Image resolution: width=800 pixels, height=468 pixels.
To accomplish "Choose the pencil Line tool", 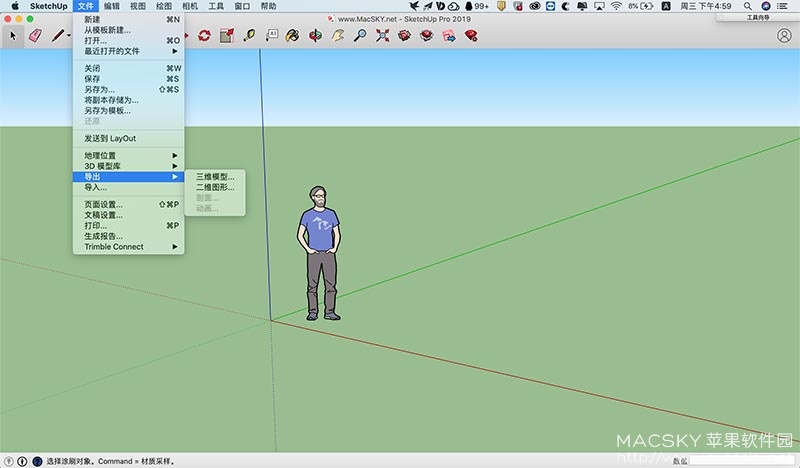I will pyautogui.click(x=57, y=35).
